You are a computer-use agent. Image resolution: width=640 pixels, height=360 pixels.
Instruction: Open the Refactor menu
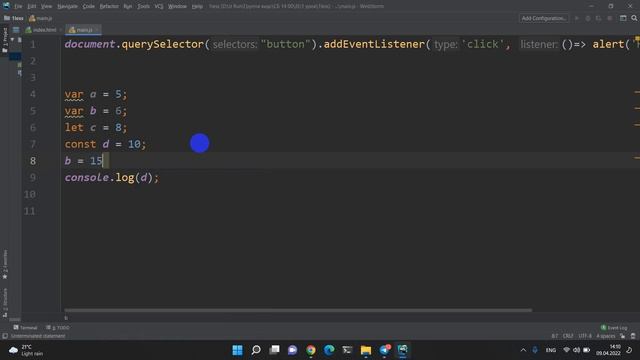[x=109, y=7]
